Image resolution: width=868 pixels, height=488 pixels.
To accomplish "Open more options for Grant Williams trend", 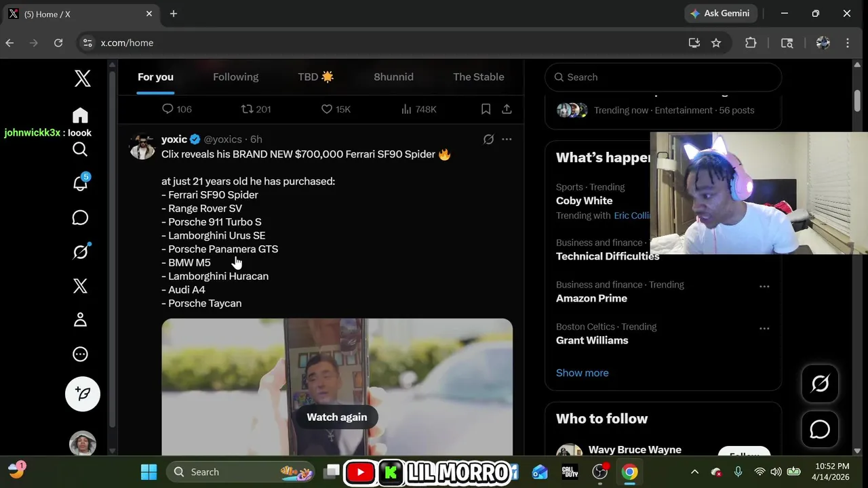I will (x=764, y=328).
